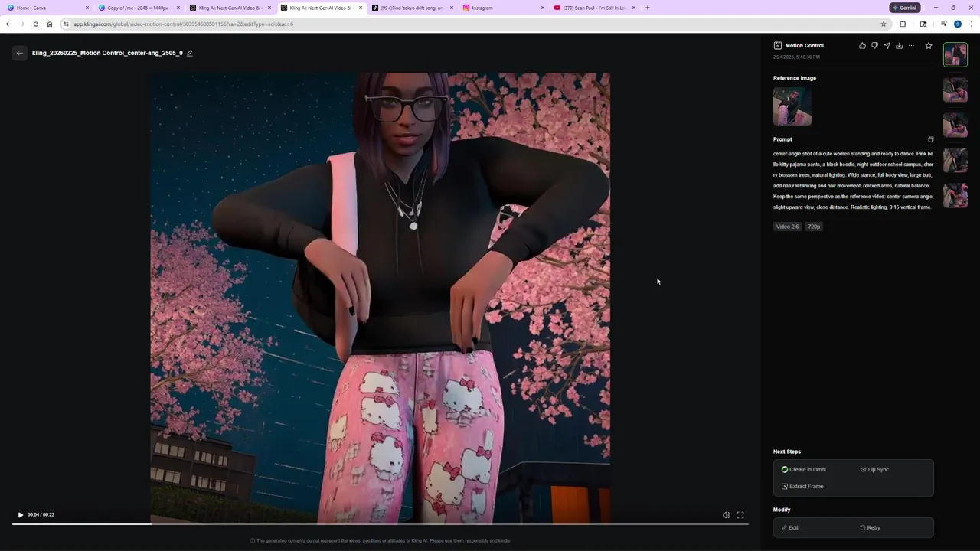Click the Edit button under Modify
Screen dimensions: 980x551
790,528
